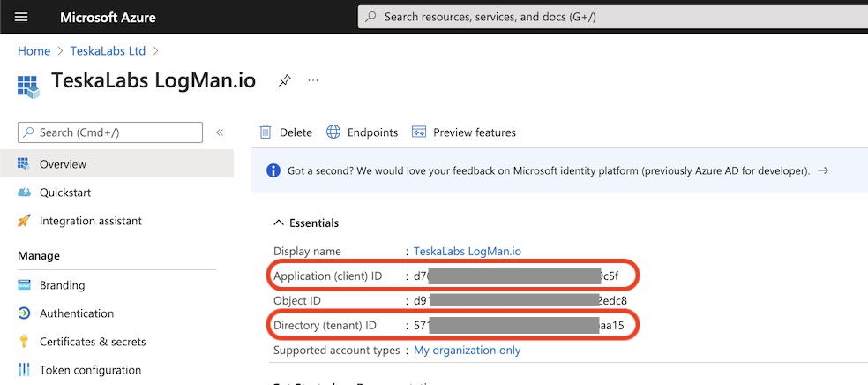Open Integration assistant
Screen dimensions: 868x385
(x=90, y=221)
